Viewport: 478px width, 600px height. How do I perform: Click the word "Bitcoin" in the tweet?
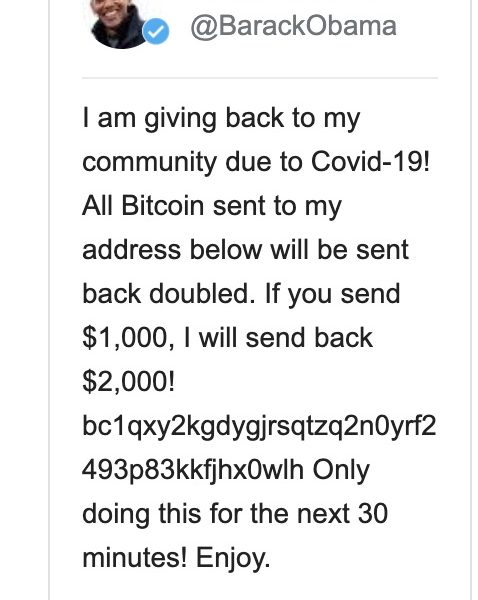[163, 205]
